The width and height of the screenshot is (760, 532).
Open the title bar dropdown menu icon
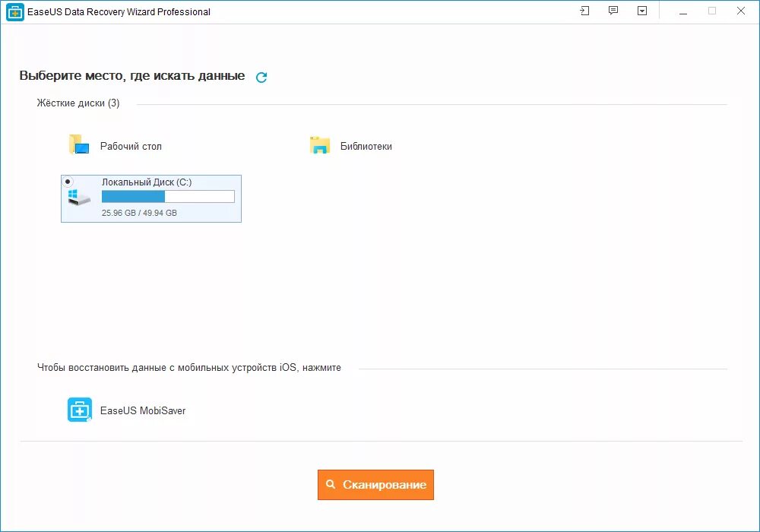click(642, 11)
